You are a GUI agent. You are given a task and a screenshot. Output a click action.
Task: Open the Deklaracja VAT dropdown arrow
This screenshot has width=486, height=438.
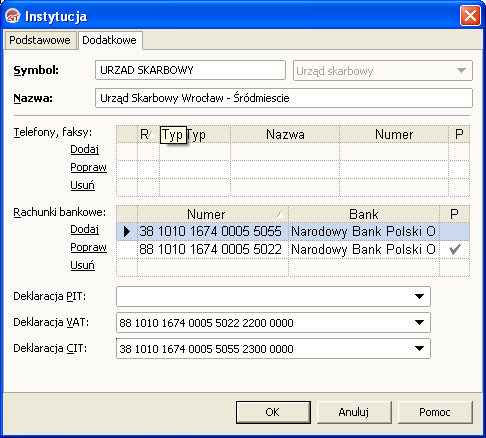click(x=419, y=322)
